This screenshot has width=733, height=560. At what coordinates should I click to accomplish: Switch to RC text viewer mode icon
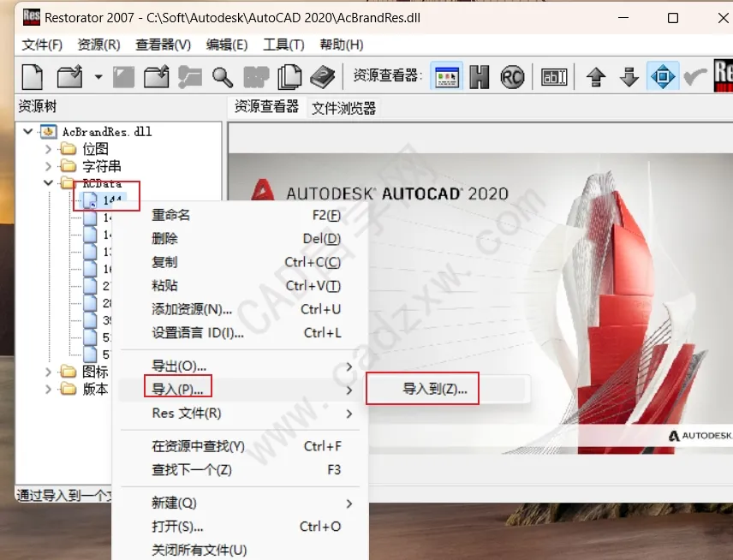(x=512, y=77)
